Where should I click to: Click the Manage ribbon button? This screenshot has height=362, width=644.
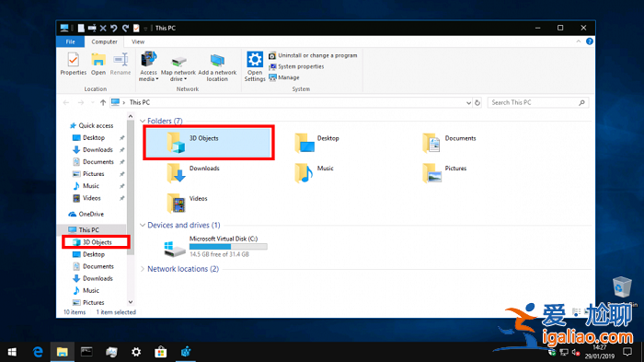coord(283,77)
